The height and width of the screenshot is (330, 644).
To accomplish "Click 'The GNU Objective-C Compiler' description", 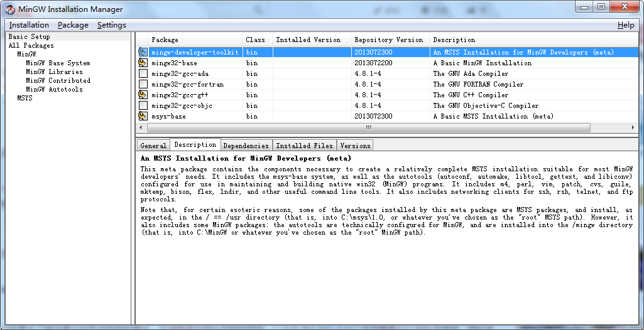I will click(486, 106).
